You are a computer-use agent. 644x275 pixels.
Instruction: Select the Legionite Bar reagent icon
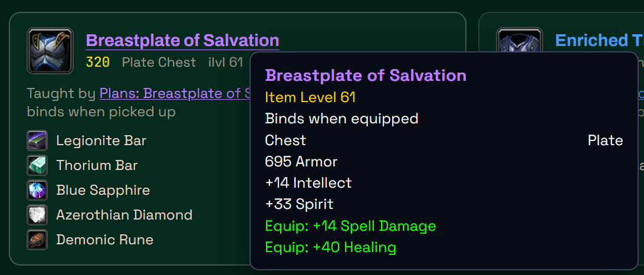[37, 140]
